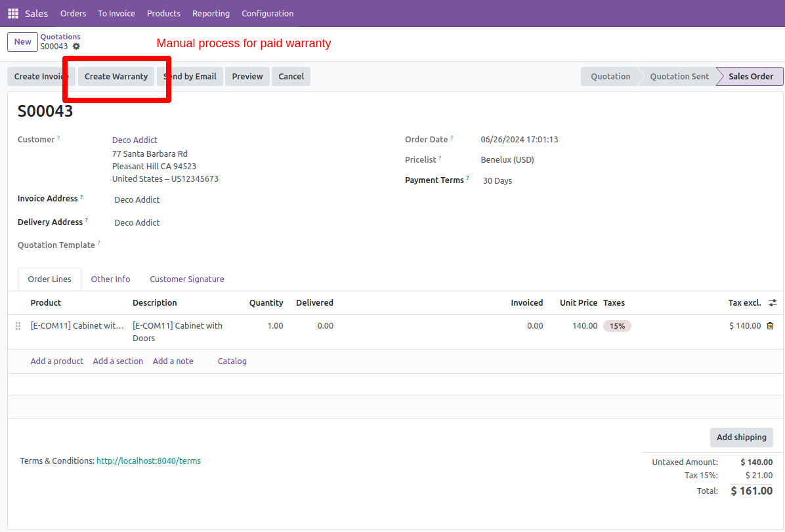
Task: Delete the Cabinet with Doors order line
Action: (x=770, y=325)
